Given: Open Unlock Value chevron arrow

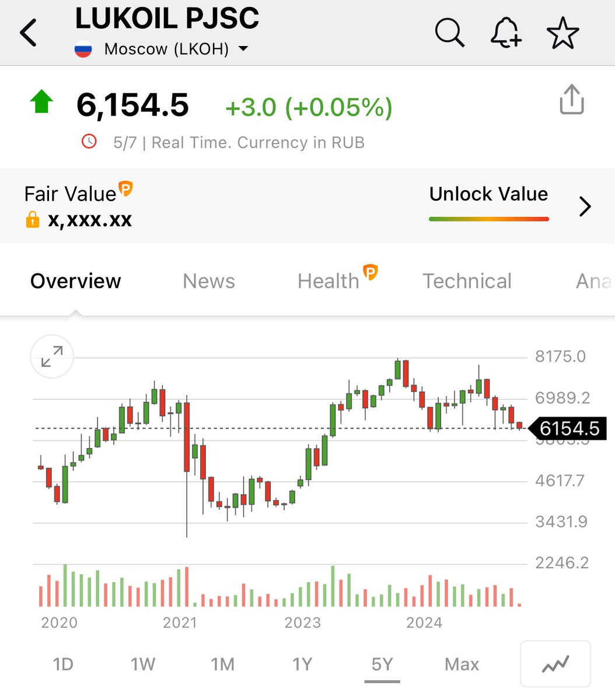Looking at the screenshot, I should click(x=585, y=206).
